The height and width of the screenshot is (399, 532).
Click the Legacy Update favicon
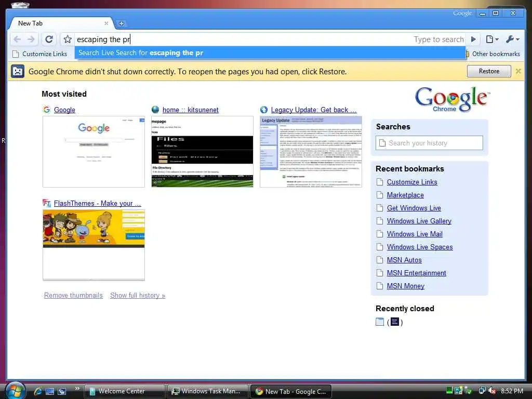point(264,110)
